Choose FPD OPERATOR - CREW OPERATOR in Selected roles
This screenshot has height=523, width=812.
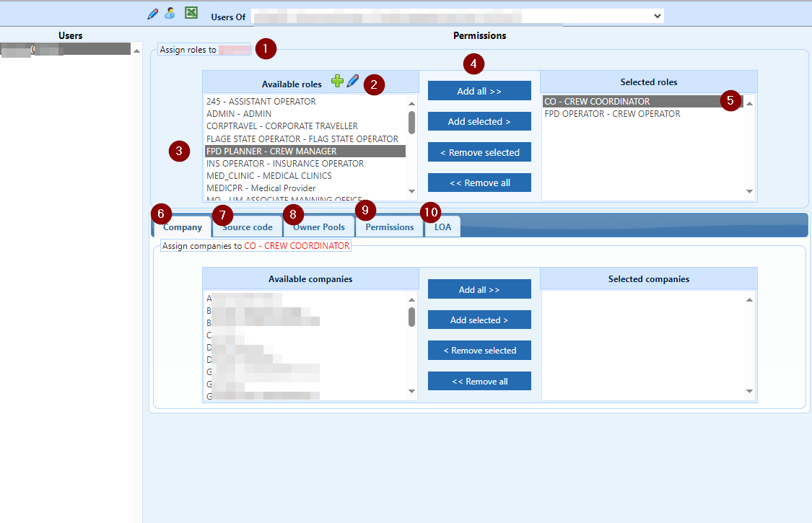(612, 114)
